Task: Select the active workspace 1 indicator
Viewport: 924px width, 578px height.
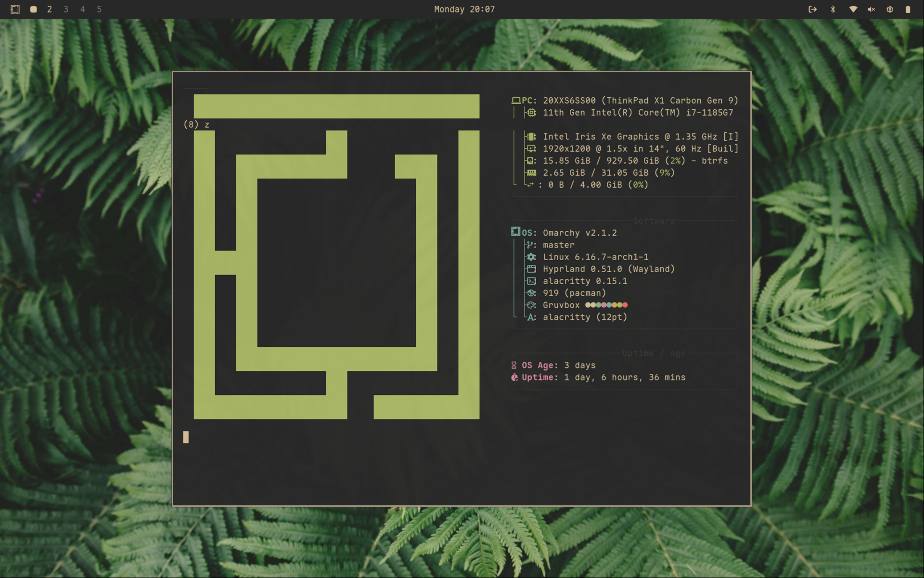Action: pos(33,9)
